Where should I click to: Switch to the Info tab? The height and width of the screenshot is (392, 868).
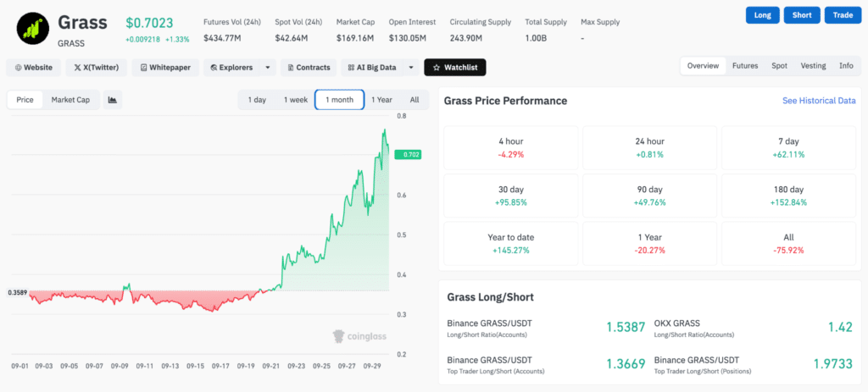tap(846, 66)
